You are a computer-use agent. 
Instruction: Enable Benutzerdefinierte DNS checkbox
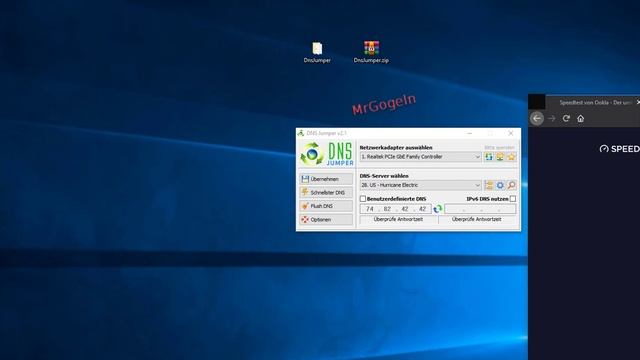[x=362, y=199]
